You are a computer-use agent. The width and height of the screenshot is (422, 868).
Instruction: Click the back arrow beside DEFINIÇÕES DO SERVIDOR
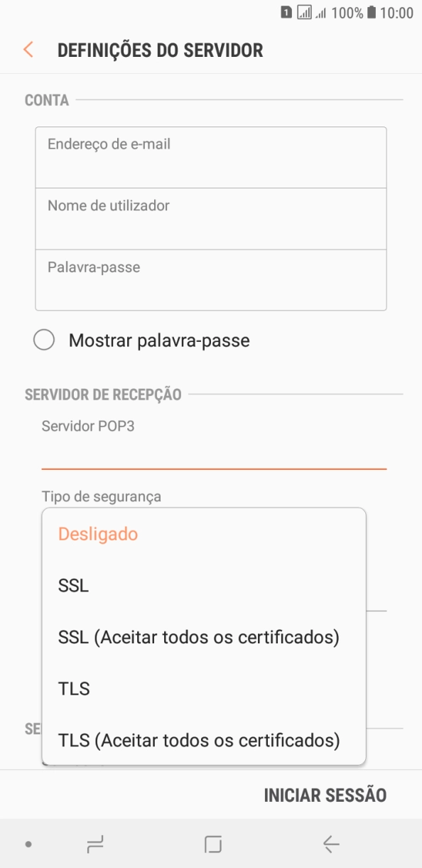27,50
